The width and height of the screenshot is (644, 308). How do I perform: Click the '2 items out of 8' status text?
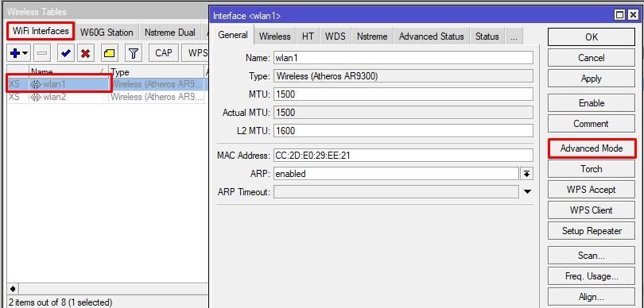(x=60, y=302)
